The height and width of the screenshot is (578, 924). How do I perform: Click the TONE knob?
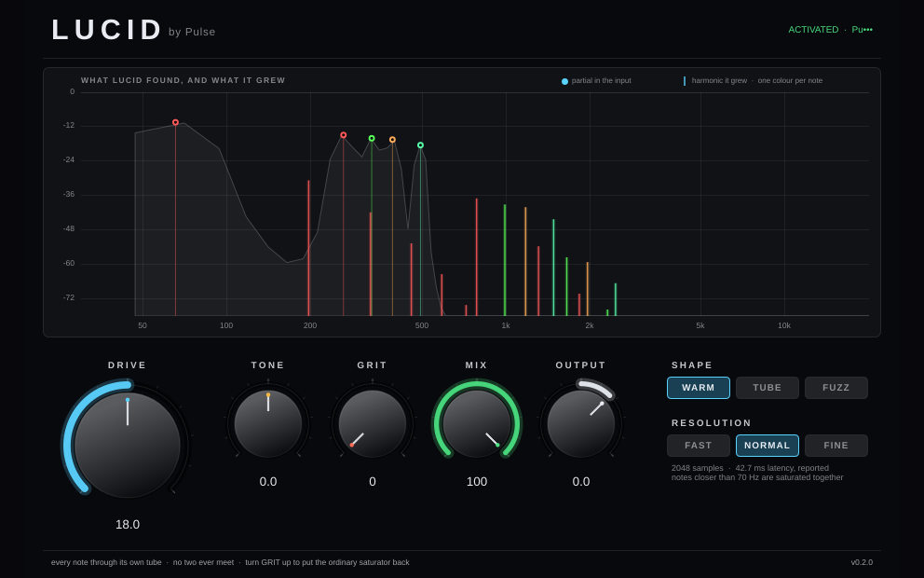268,423
